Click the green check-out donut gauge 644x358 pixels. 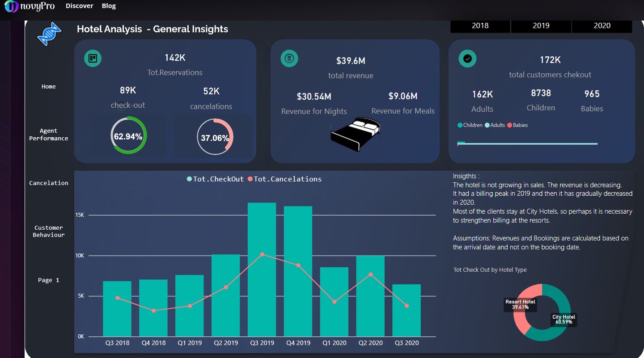pos(128,135)
